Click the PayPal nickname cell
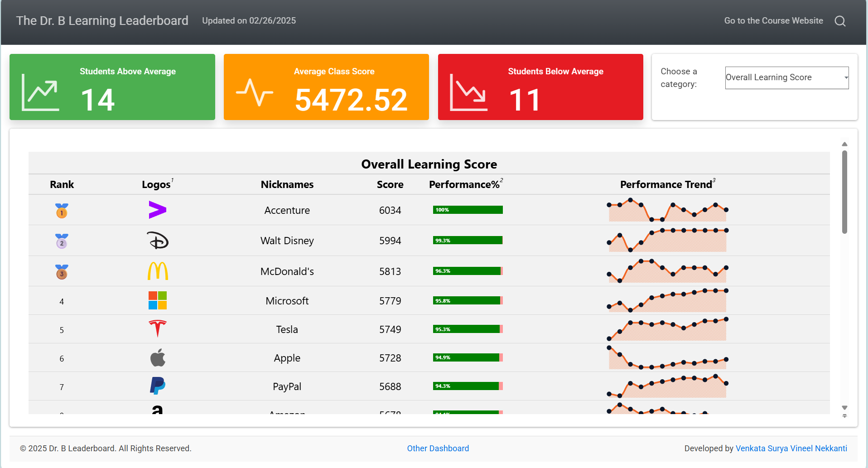 287,386
